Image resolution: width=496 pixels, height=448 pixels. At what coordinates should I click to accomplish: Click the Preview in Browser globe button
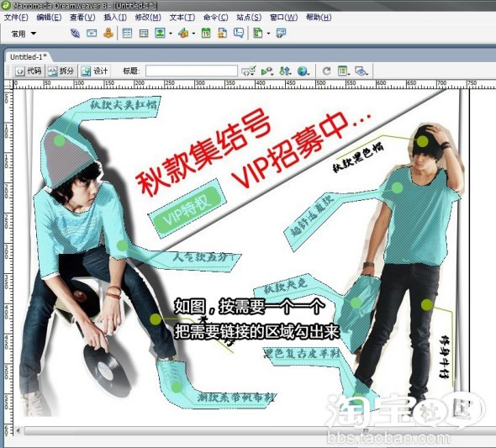303,71
